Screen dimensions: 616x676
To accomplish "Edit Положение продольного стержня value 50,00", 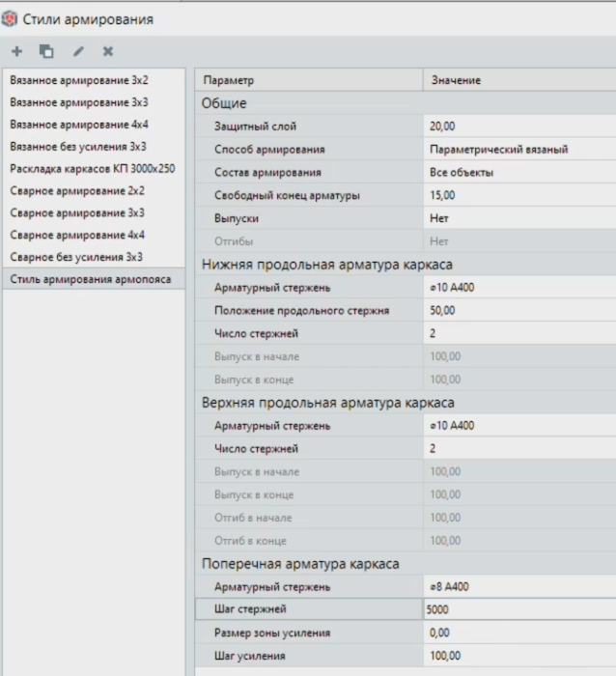I will tap(519, 310).
